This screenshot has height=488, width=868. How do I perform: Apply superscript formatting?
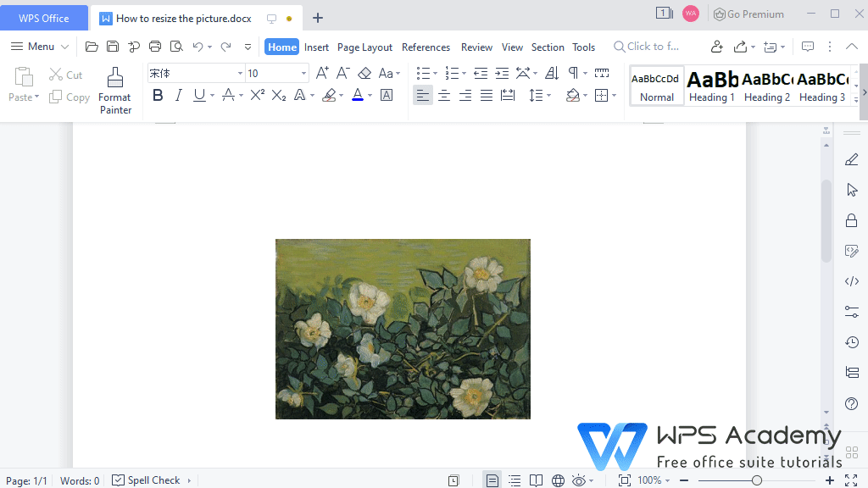[x=258, y=95]
